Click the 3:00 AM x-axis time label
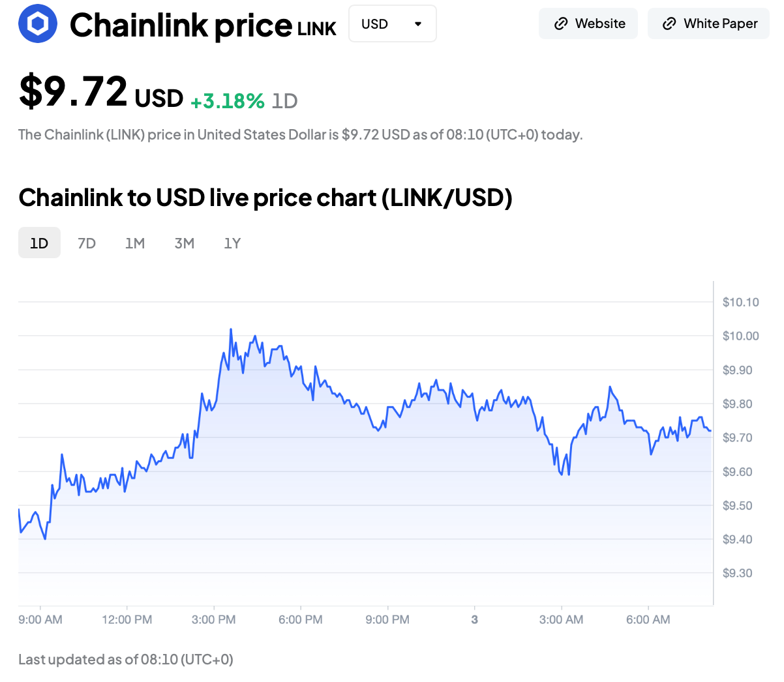 (561, 619)
